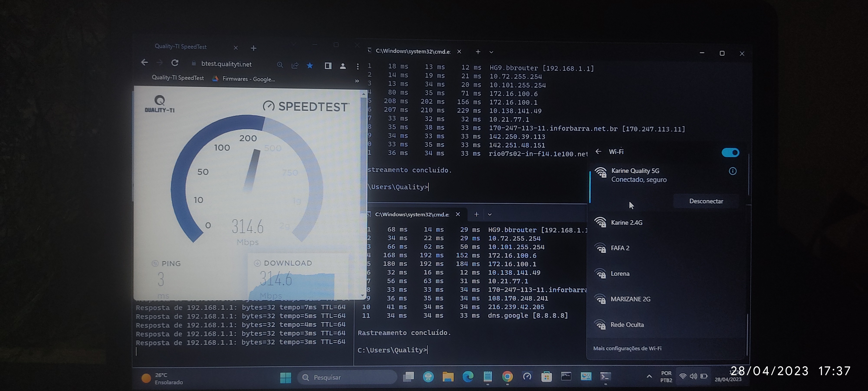This screenshot has height=391, width=868.
Task: Open the side panel icon in Chrome
Action: pos(328,66)
